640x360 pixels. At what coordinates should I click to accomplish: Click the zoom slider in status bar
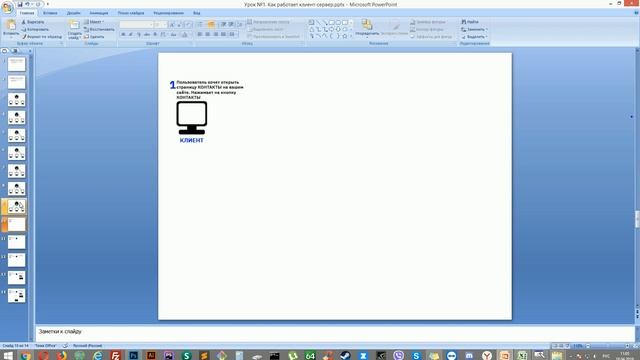[608, 346]
